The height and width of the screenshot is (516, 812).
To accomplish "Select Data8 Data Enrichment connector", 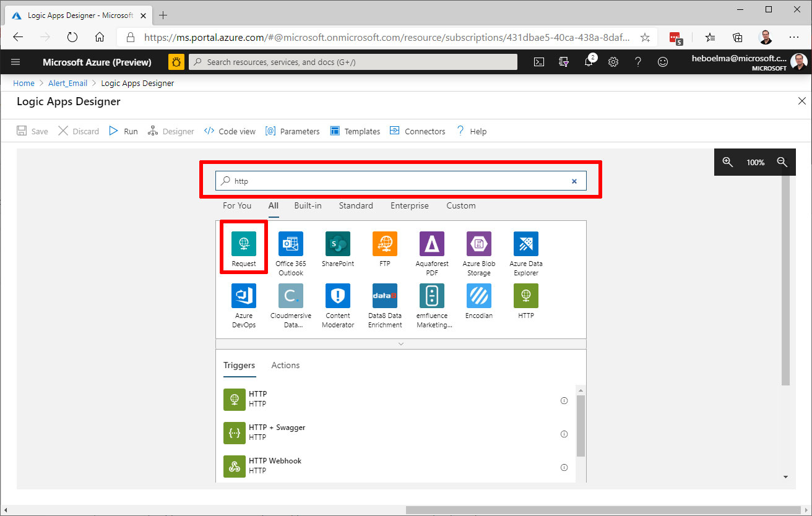I will coord(385,296).
